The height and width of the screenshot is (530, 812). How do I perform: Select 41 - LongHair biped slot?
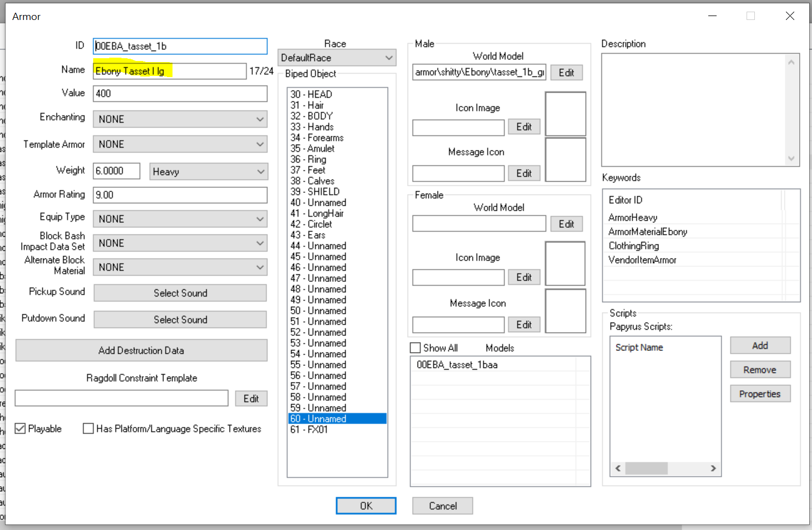337,213
